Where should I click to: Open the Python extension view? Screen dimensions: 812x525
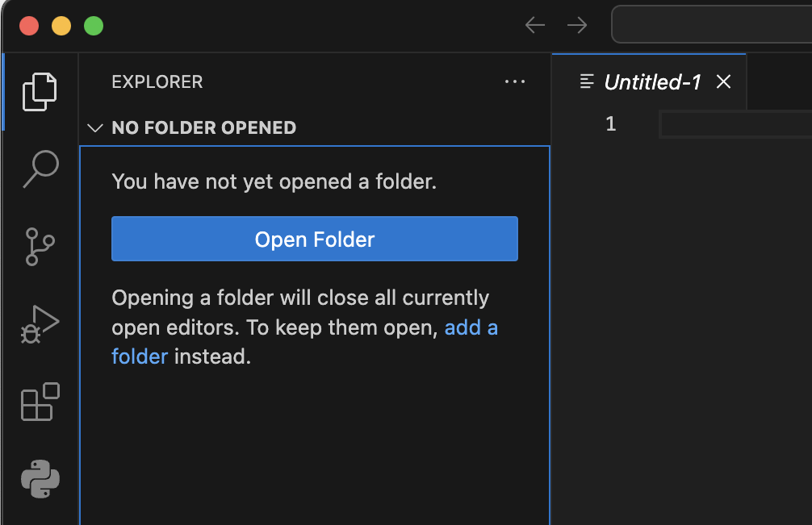tap(40, 479)
